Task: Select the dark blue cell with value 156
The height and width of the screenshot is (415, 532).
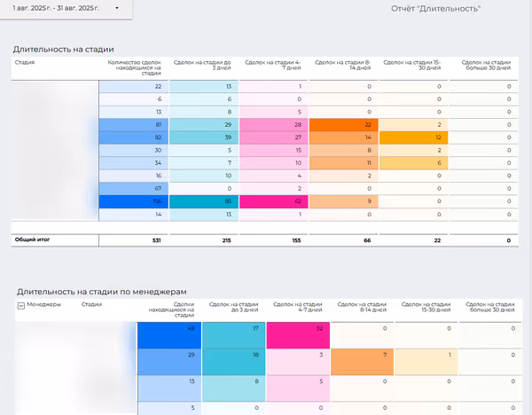Action: click(133, 201)
